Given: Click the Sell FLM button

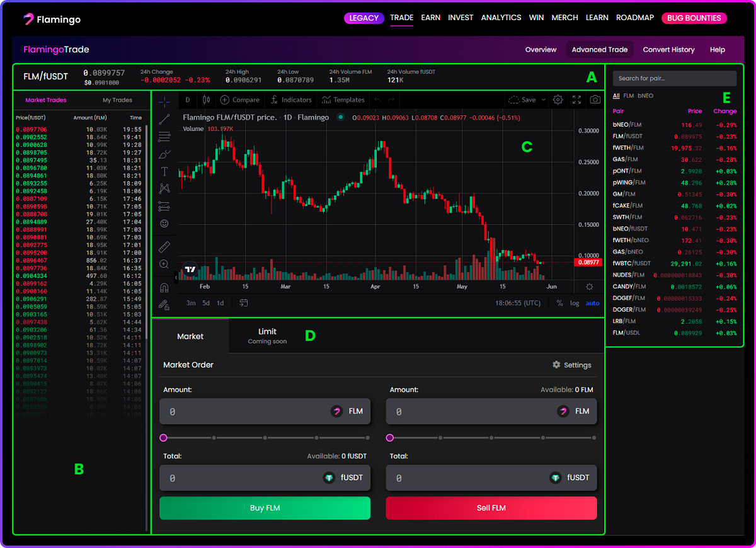Looking at the screenshot, I should (491, 508).
